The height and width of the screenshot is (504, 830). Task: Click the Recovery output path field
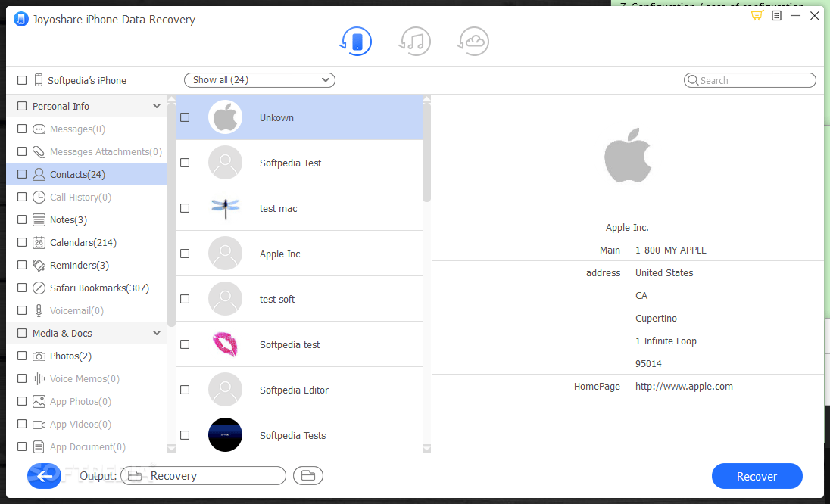[x=203, y=476]
